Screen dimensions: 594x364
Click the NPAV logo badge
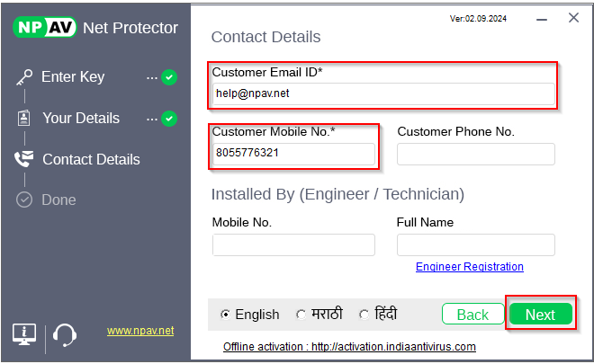coord(44,27)
